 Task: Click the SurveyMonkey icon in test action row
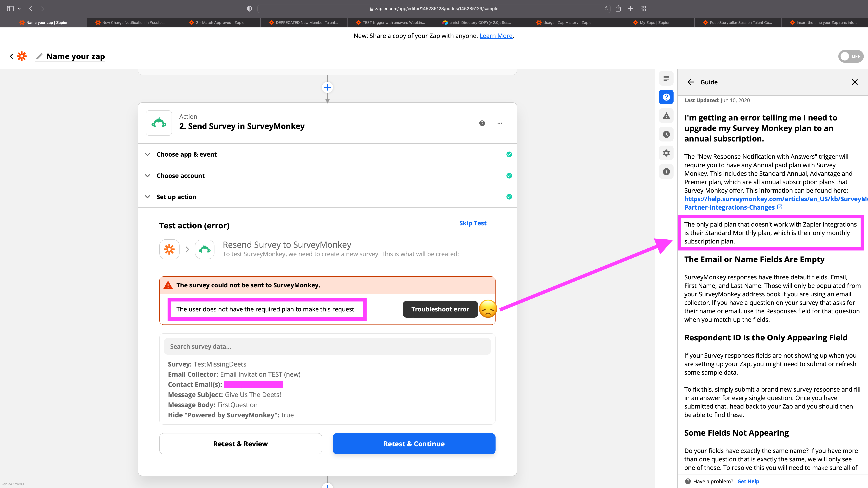[x=204, y=249]
